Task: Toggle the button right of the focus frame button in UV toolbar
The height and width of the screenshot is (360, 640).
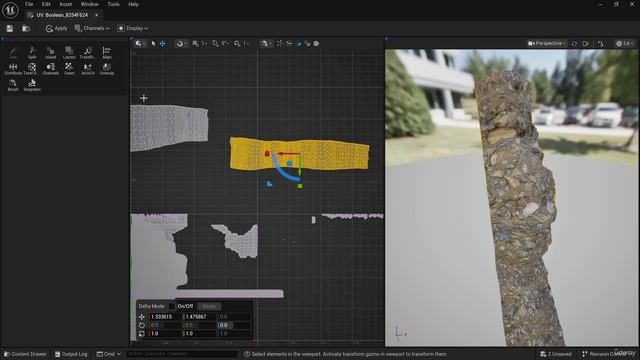Action: coord(289,43)
